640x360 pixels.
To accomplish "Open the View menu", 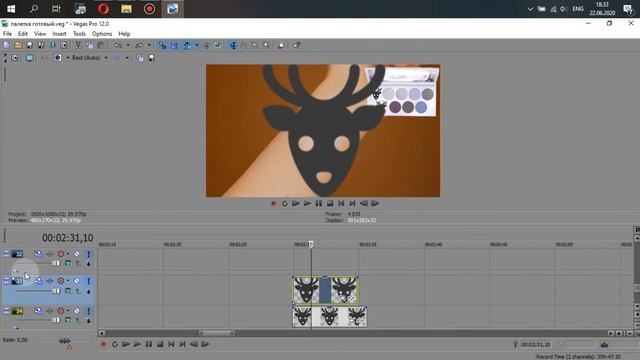I will (x=40, y=34).
